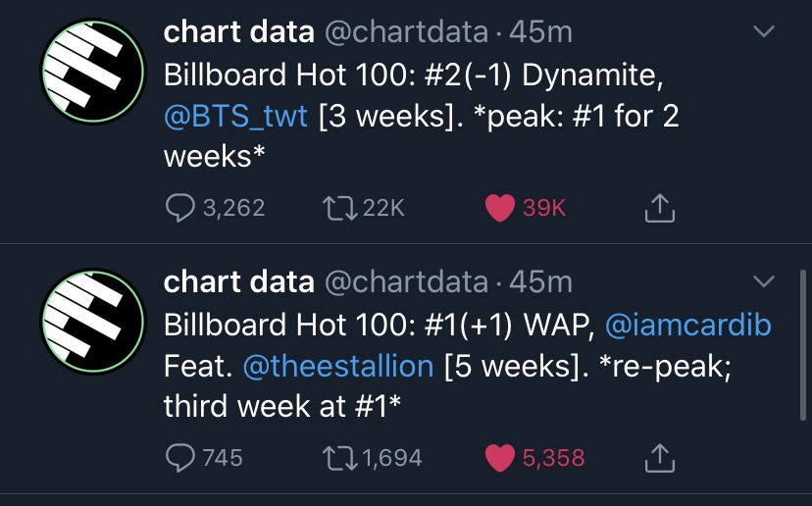Open the WAP tweet text for details
Image resolution: width=812 pixels, height=506 pixels.
[467, 365]
